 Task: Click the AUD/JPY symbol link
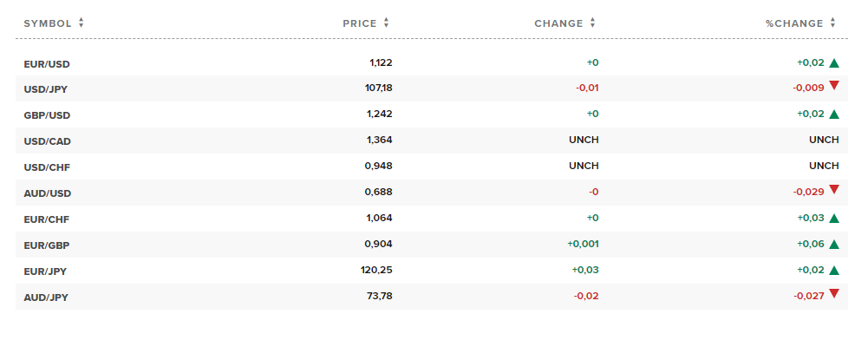[x=46, y=297]
